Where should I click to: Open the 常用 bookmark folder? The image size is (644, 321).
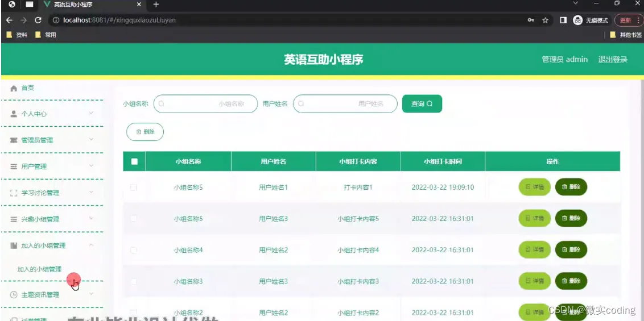click(46, 35)
